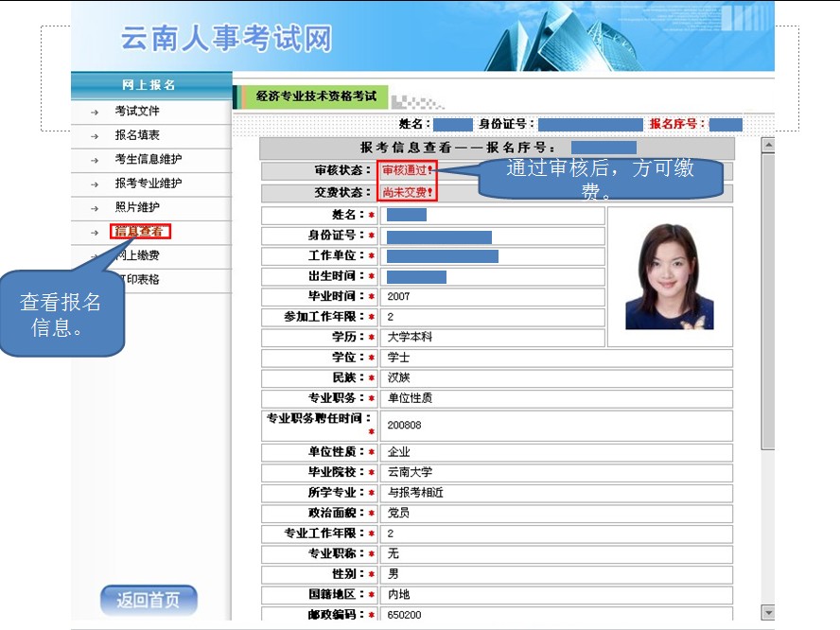Open the 信息查看 sidebar item
The height and width of the screenshot is (630, 840).
140,232
